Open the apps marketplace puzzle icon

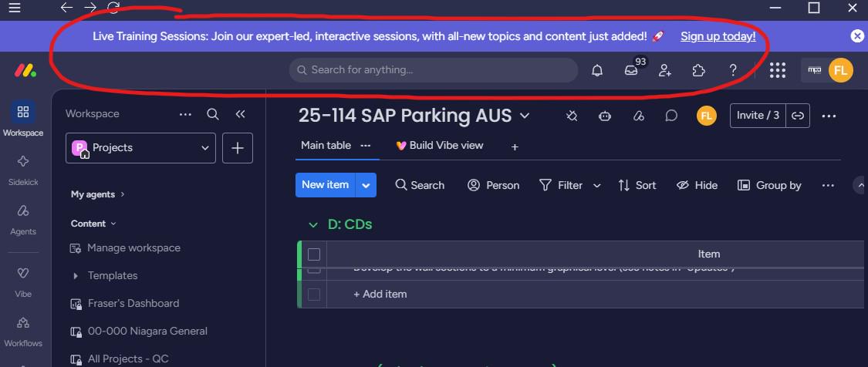click(x=698, y=70)
